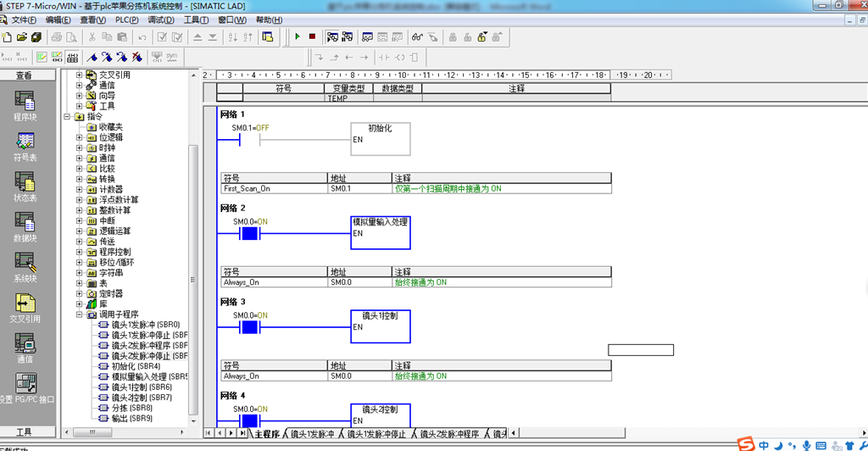This screenshot has height=451, width=868.
Task: Collapse the 指令 tree node
Action: tap(67, 117)
